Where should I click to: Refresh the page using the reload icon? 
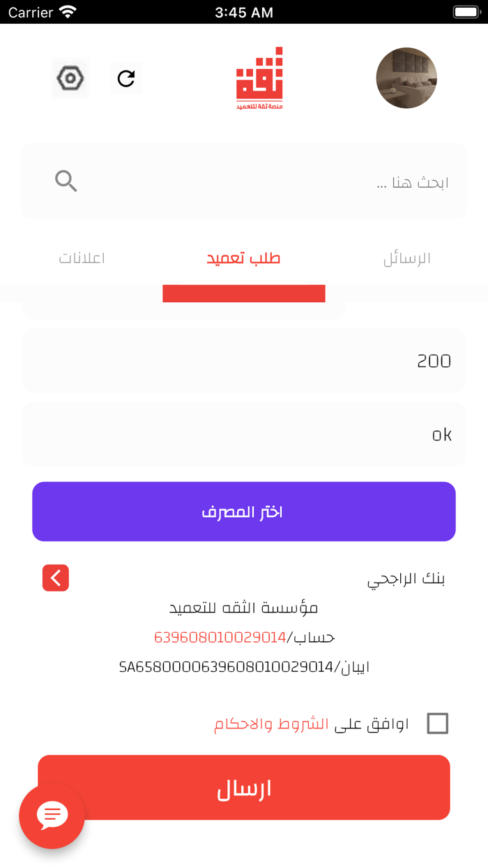click(x=126, y=78)
